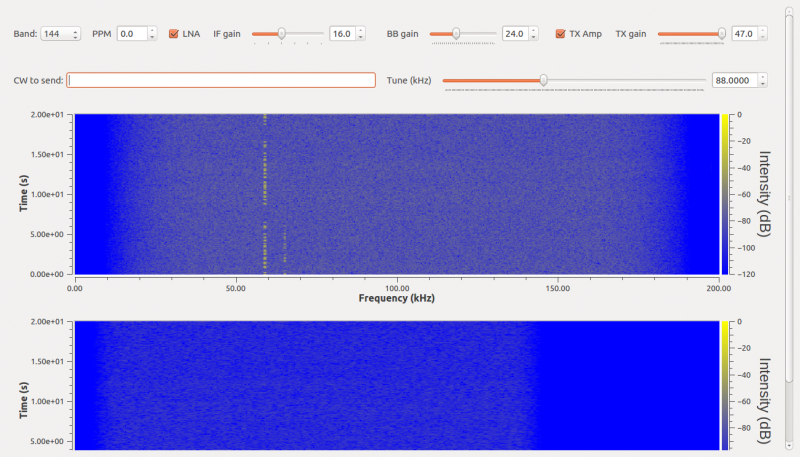
Task: Click the Tune (kHz) slider handle
Action: pyautogui.click(x=544, y=80)
